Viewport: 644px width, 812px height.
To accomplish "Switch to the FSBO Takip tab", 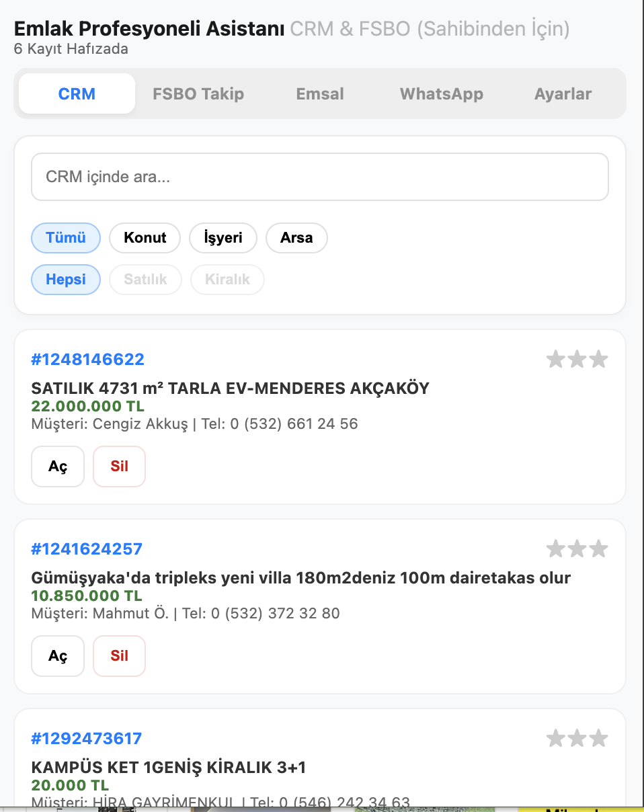I will tap(198, 93).
